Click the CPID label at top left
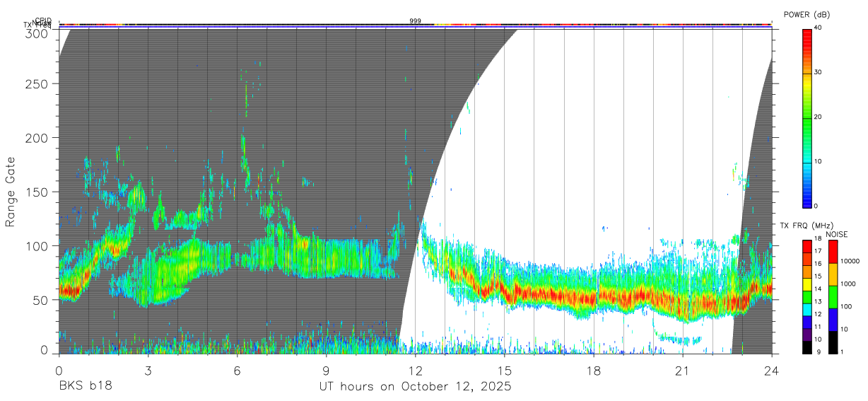The image size is (868, 401). [x=42, y=21]
